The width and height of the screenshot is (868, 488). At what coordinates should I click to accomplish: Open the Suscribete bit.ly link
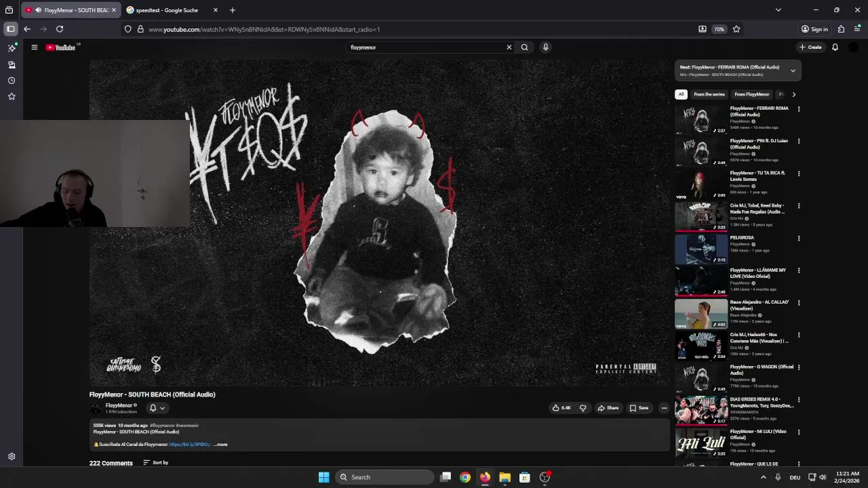(x=190, y=445)
